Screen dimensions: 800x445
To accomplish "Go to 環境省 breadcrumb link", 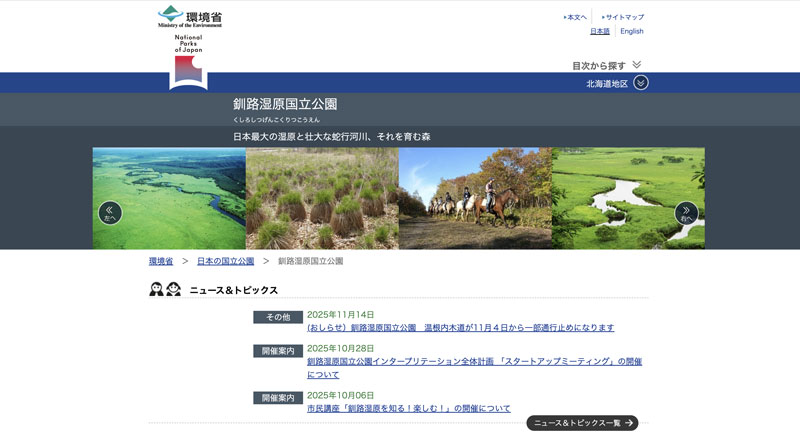I will coord(161,261).
